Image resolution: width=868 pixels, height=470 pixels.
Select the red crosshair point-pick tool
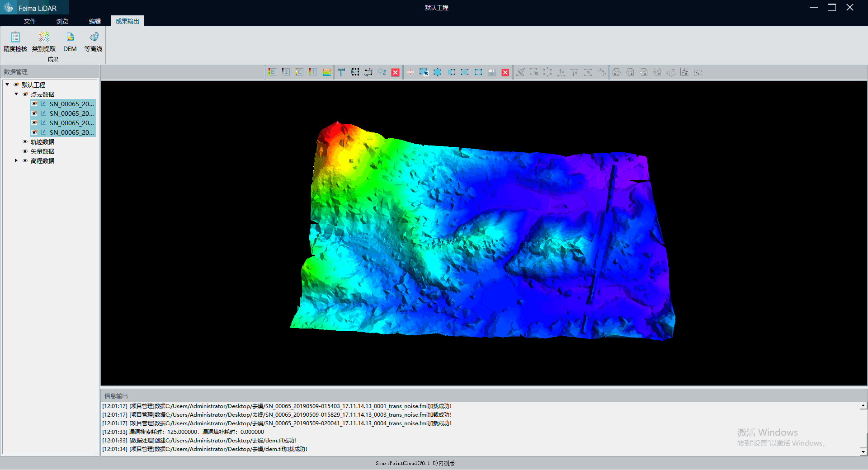point(410,72)
